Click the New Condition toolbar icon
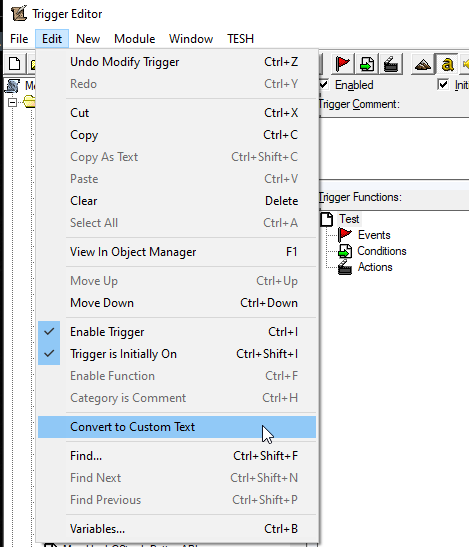The width and height of the screenshot is (469, 547). coord(367,64)
